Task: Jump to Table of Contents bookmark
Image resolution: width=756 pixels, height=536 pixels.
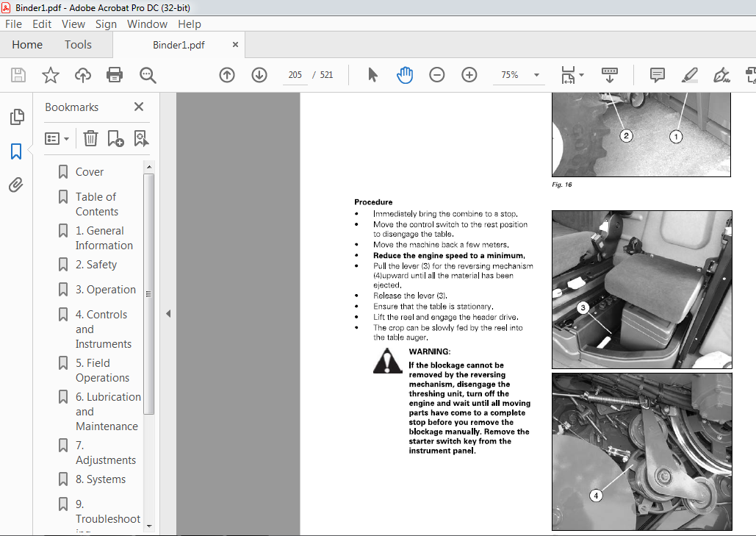Action: 96,204
